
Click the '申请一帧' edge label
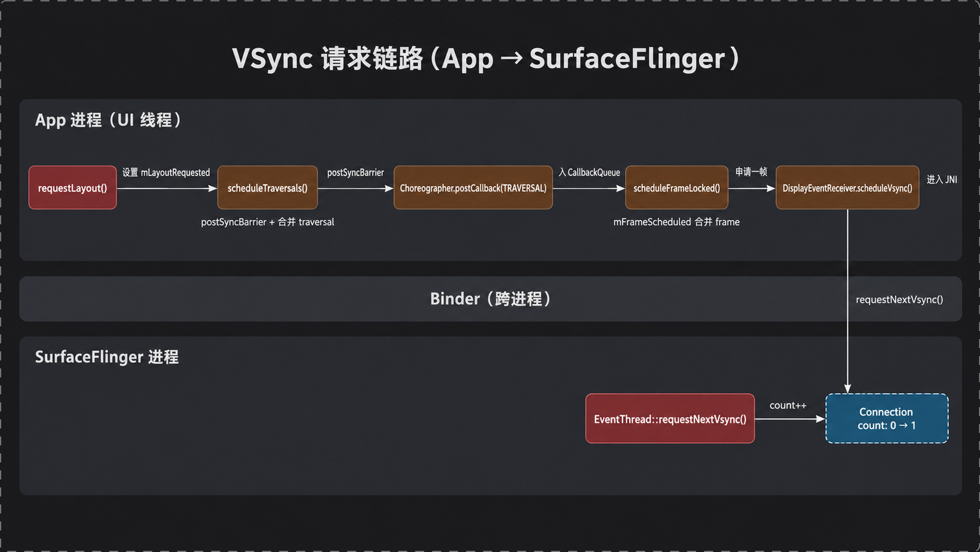[x=751, y=172]
